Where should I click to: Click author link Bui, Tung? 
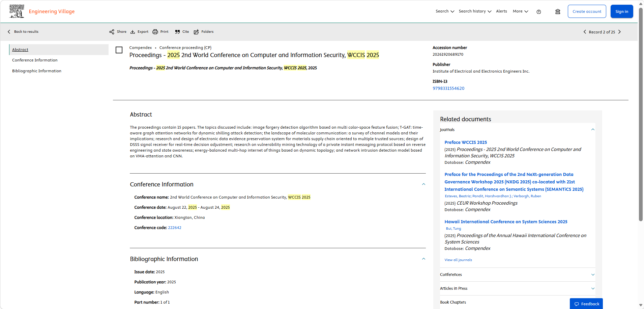453,229
